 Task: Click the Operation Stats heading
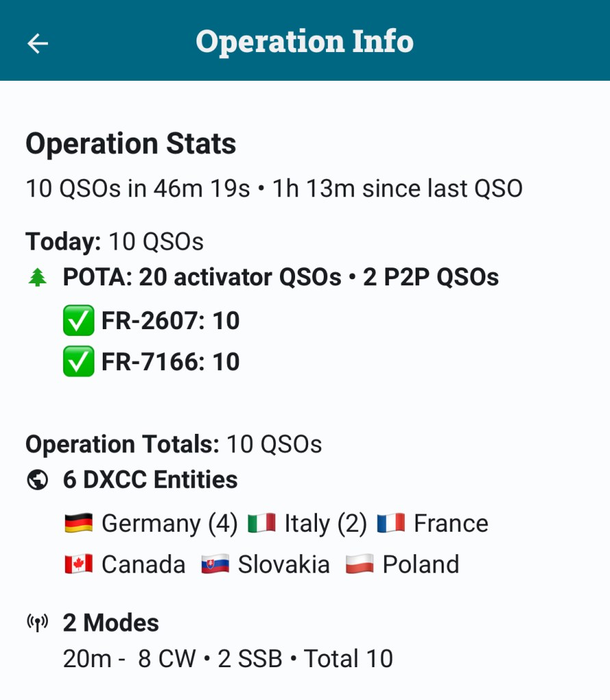click(131, 144)
